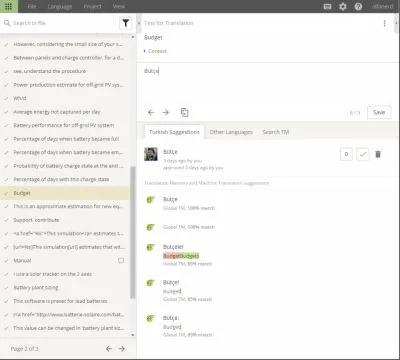
Task: Open the help question mark icon
Action: pyautogui.click(x=358, y=6)
